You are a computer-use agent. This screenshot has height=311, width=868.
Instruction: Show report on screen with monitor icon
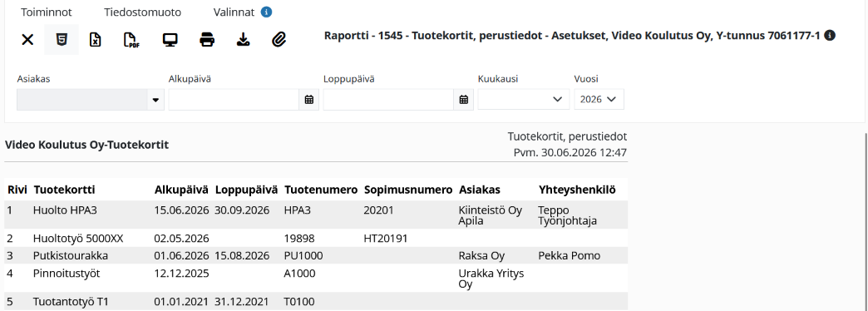pos(170,40)
